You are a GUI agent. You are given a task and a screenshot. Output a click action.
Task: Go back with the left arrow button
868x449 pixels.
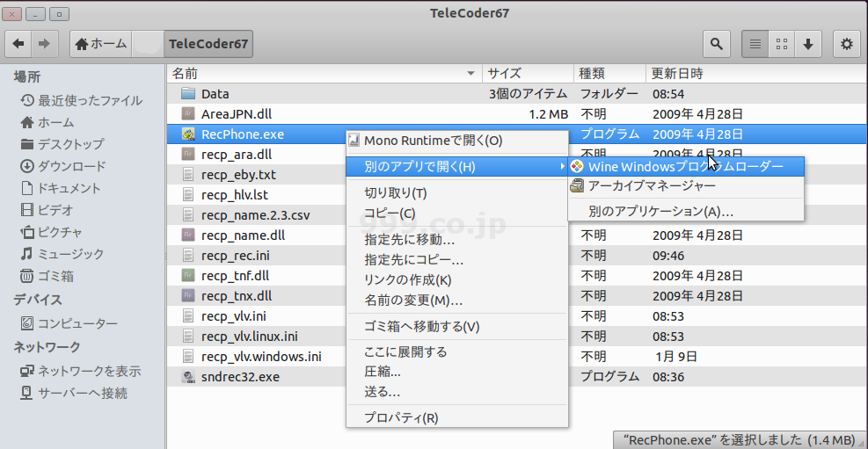(x=18, y=44)
